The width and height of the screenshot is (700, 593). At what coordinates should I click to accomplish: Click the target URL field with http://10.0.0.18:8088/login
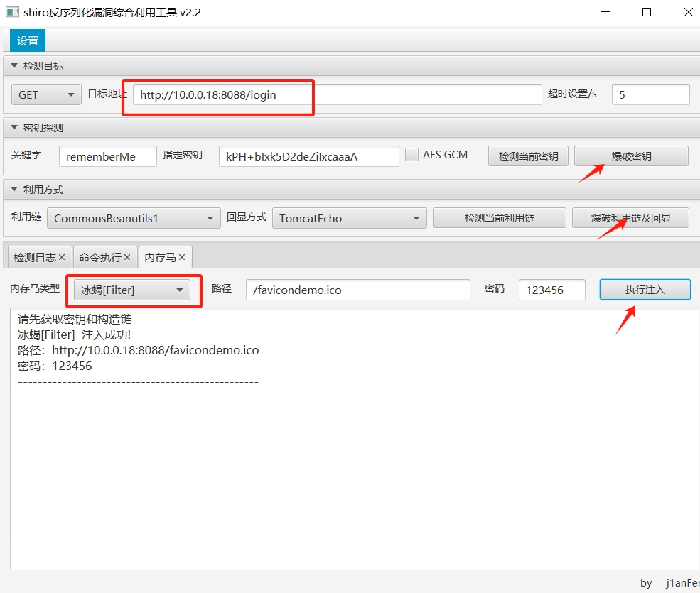coord(337,94)
